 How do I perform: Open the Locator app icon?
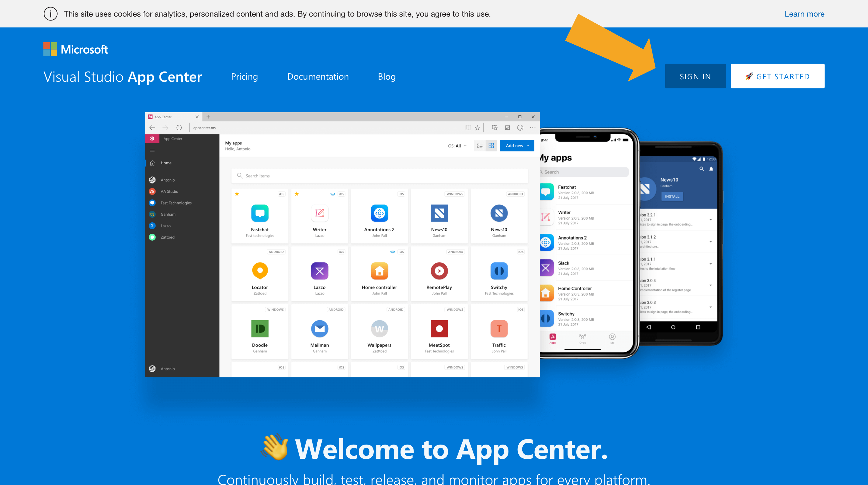click(259, 271)
